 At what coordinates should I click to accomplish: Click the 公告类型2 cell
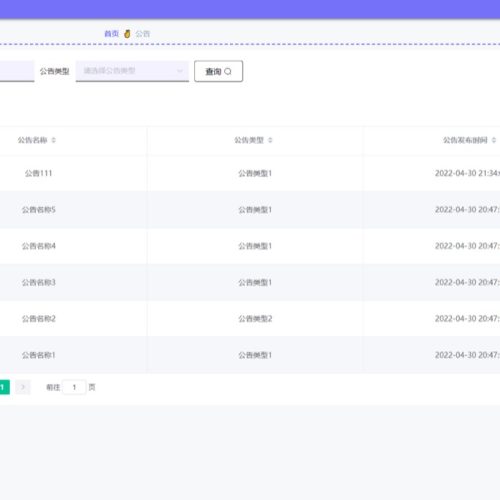(255, 319)
